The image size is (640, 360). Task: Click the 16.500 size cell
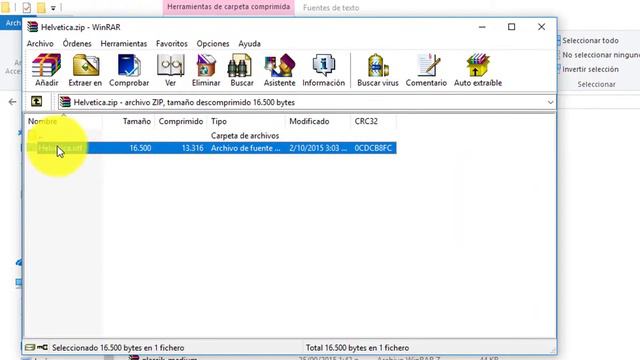coord(140,148)
